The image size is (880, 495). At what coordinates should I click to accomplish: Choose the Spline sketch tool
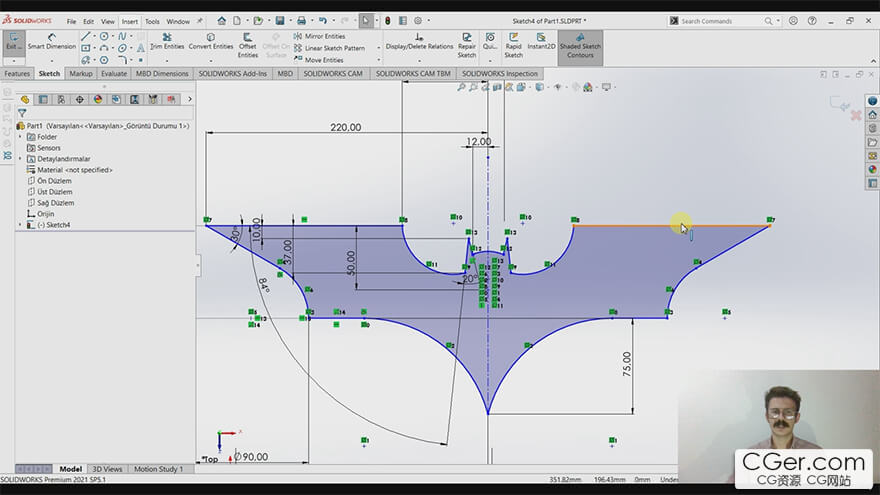[122, 36]
